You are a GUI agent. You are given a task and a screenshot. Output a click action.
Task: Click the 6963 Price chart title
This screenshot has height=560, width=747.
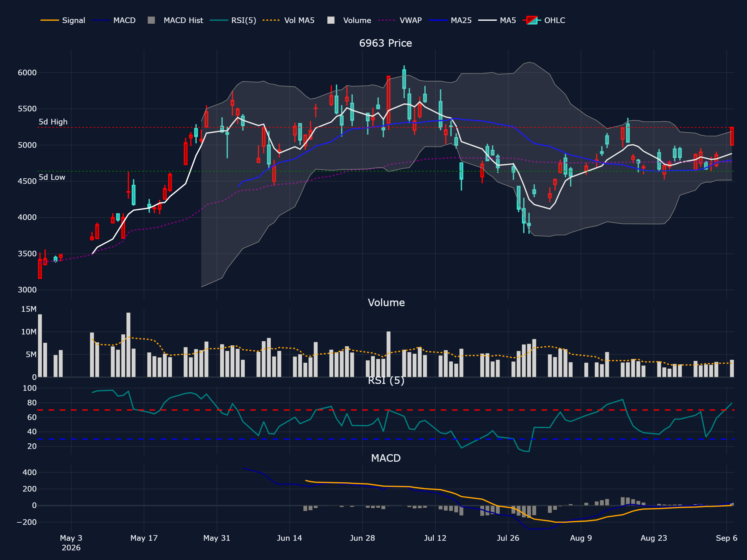tap(385, 43)
